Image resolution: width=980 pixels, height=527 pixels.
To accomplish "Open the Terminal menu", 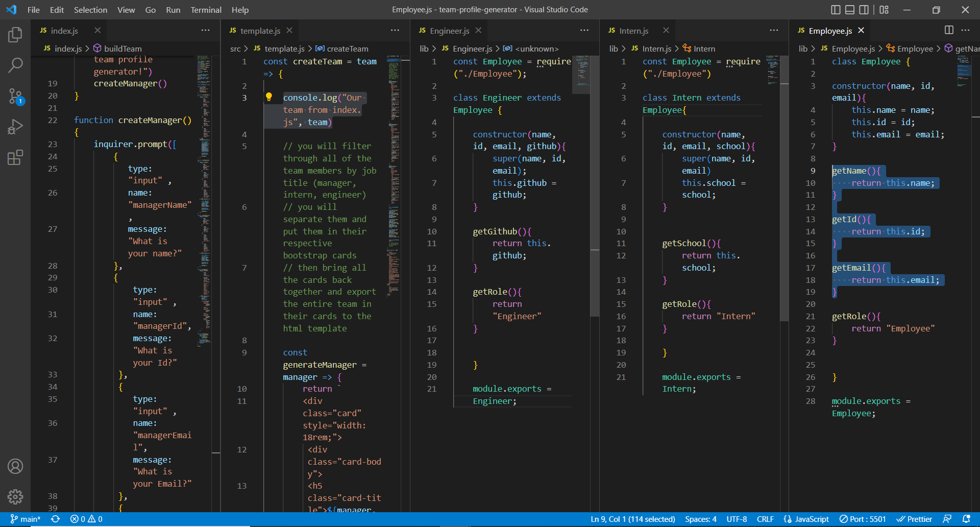I will (x=206, y=10).
